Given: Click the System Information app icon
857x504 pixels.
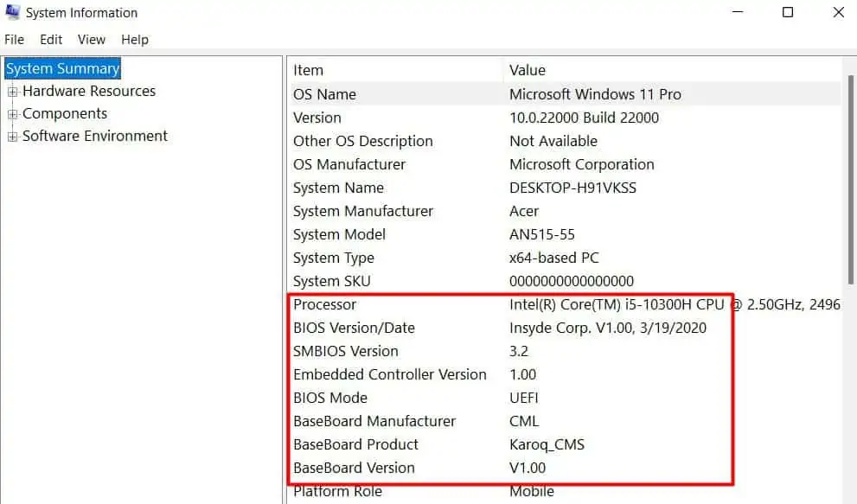Looking at the screenshot, I should pos(13,11).
